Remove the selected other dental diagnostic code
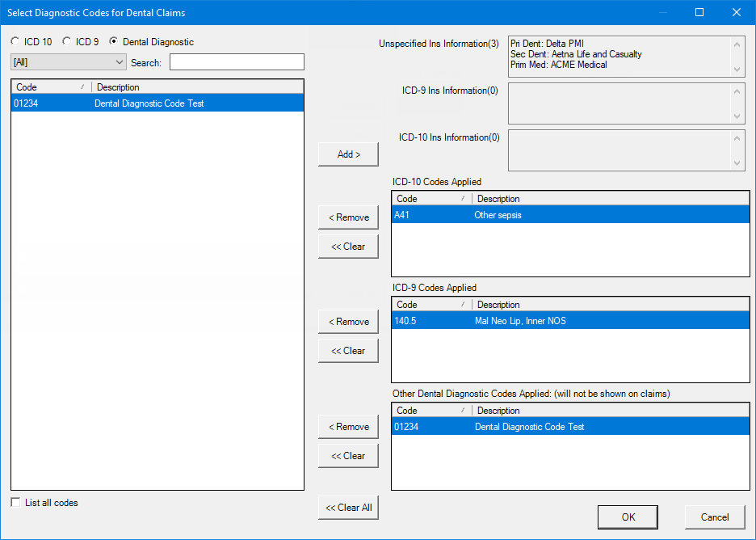 pyautogui.click(x=348, y=427)
